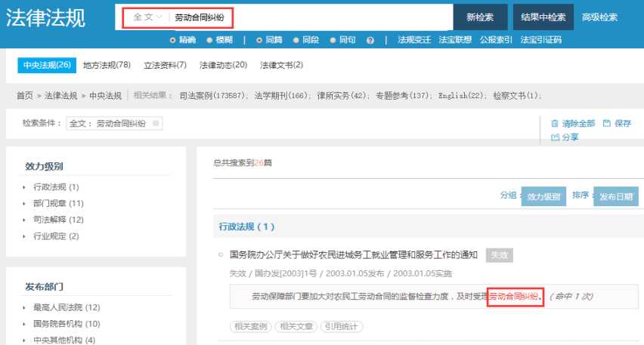Image resolution: width=644 pixels, height=345 pixels.
Task: Go to 中央法规 in the breadcrumb
Action: [x=106, y=96]
